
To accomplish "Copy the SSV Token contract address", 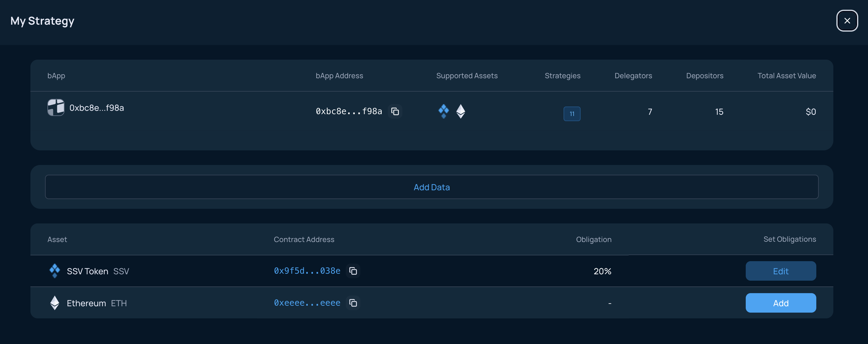I will tap(353, 271).
